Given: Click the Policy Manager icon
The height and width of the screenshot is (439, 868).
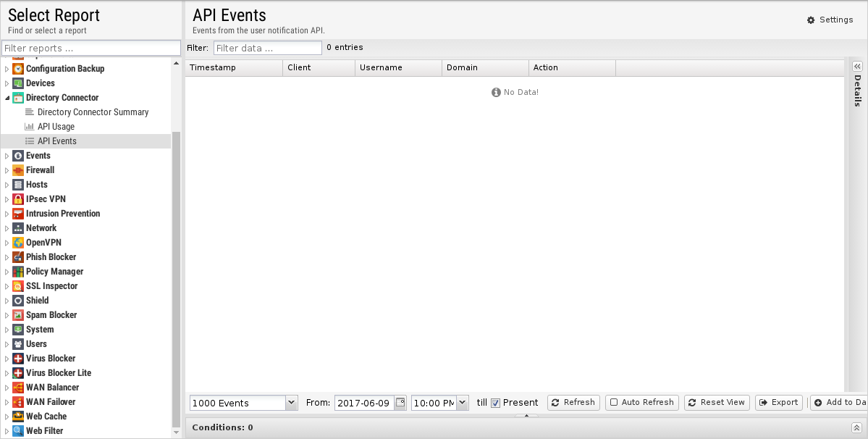Looking at the screenshot, I should (18, 271).
